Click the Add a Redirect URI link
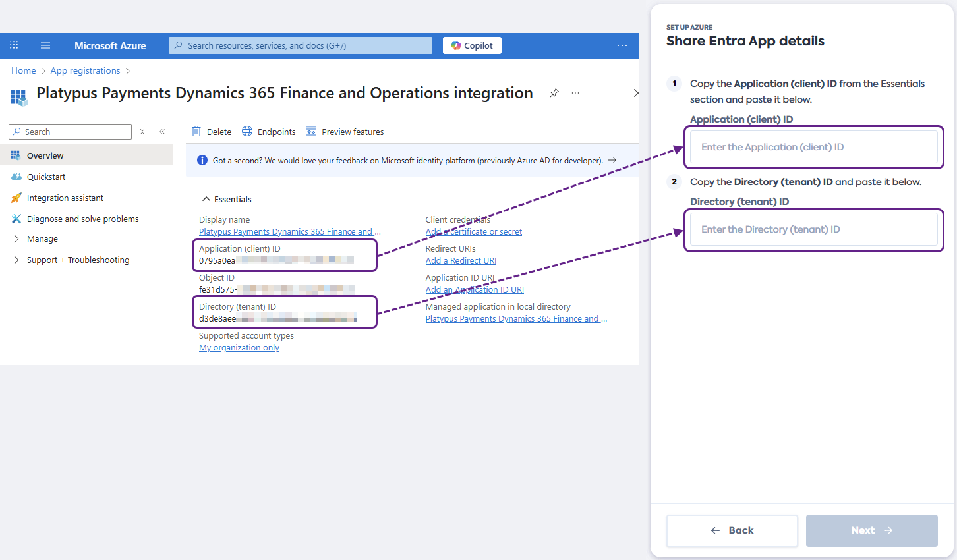 461,261
